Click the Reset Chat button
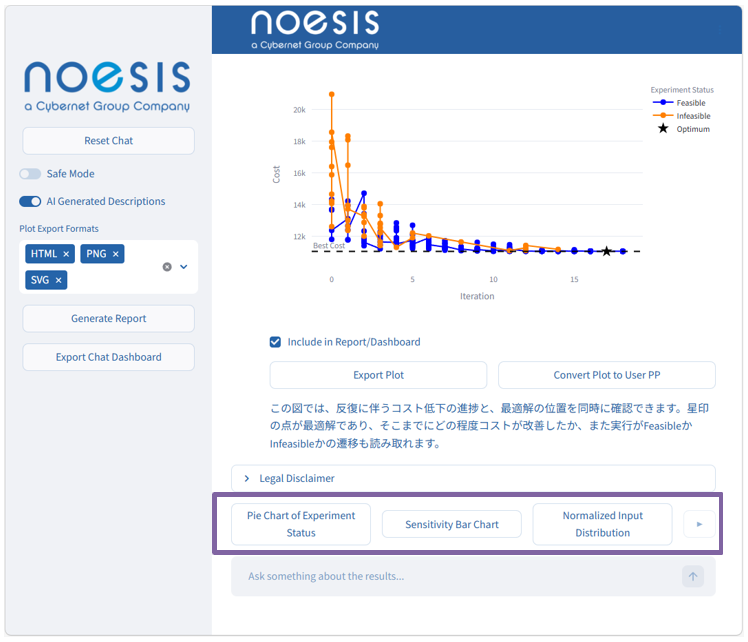Image resolution: width=748 pixels, height=642 pixels. coord(108,141)
